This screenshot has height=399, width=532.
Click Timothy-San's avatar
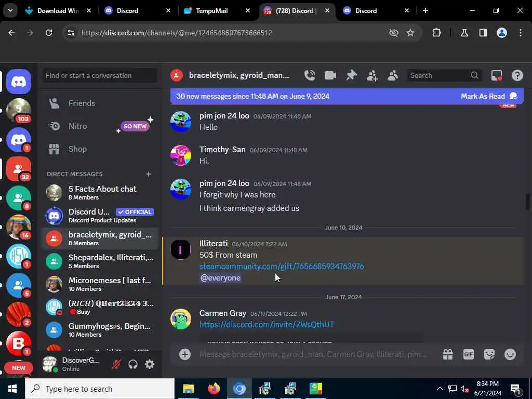click(x=180, y=155)
